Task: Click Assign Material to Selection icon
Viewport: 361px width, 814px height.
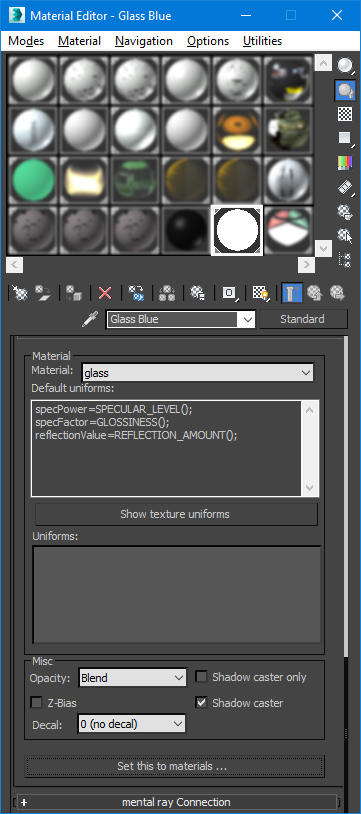Action: click(x=74, y=293)
